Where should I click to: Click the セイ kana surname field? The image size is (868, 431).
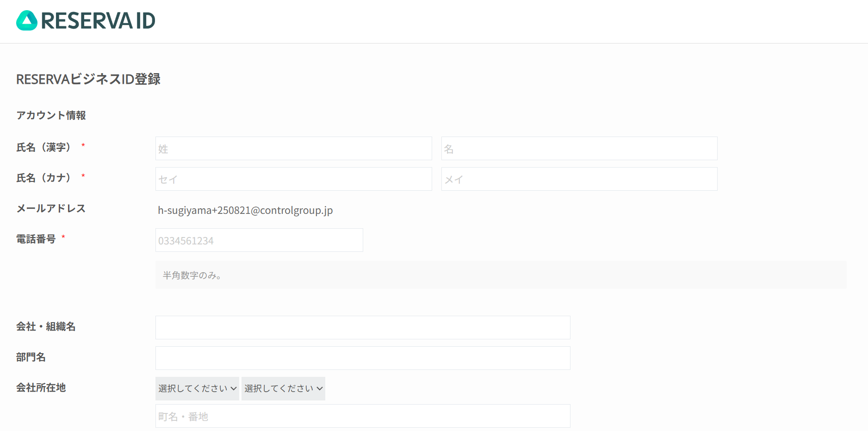click(294, 179)
